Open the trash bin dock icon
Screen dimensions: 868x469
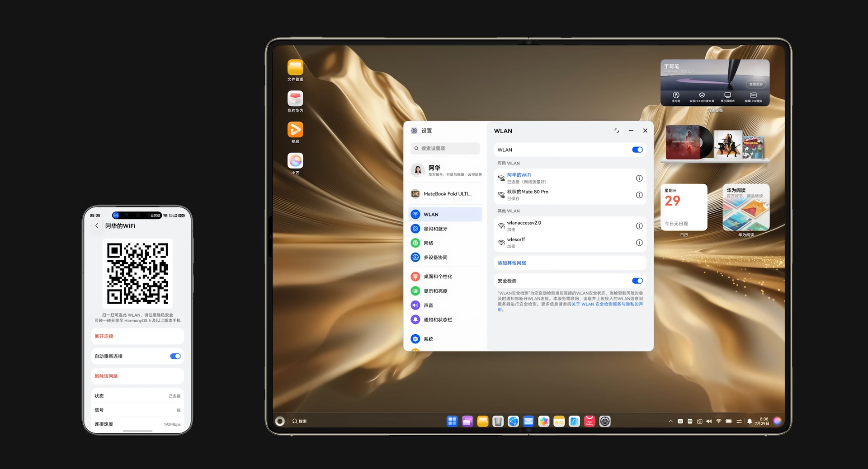pyautogui.click(x=498, y=421)
